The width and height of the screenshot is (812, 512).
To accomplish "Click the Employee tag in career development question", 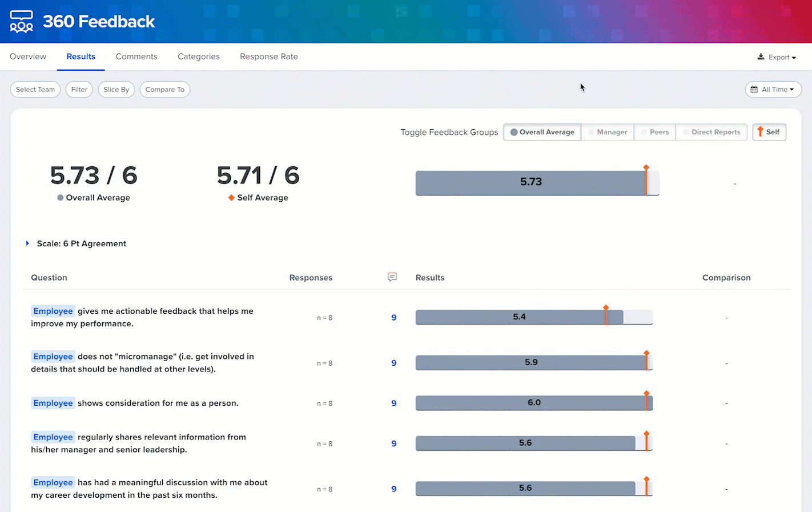I will pyautogui.click(x=53, y=483).
